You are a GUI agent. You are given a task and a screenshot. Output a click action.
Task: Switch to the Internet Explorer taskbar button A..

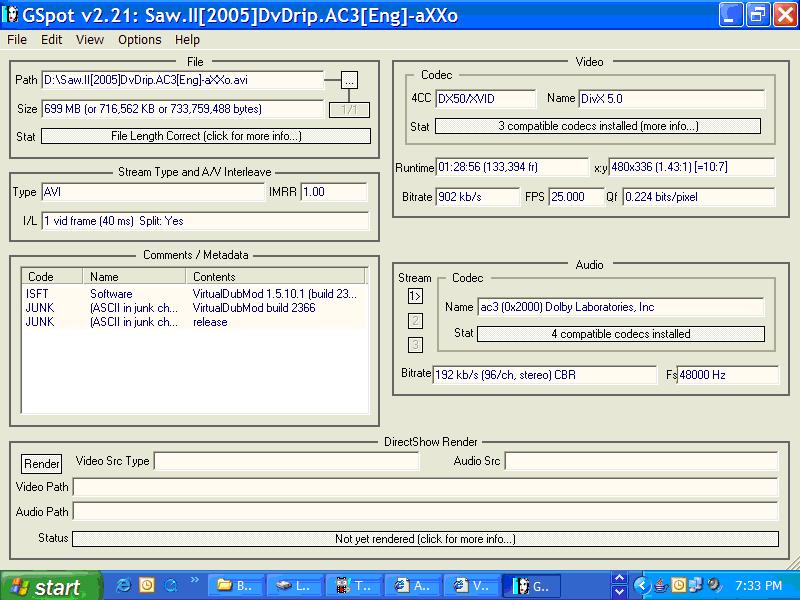point(412,586)
